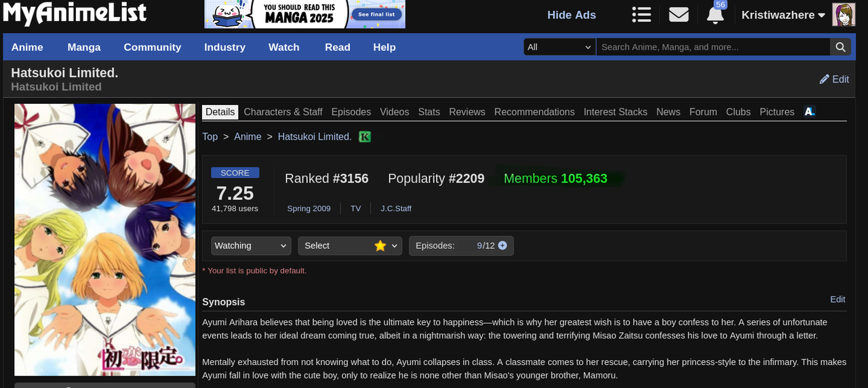Click Hatsukoi Limited. breadcrumb link

pos(315,136)
